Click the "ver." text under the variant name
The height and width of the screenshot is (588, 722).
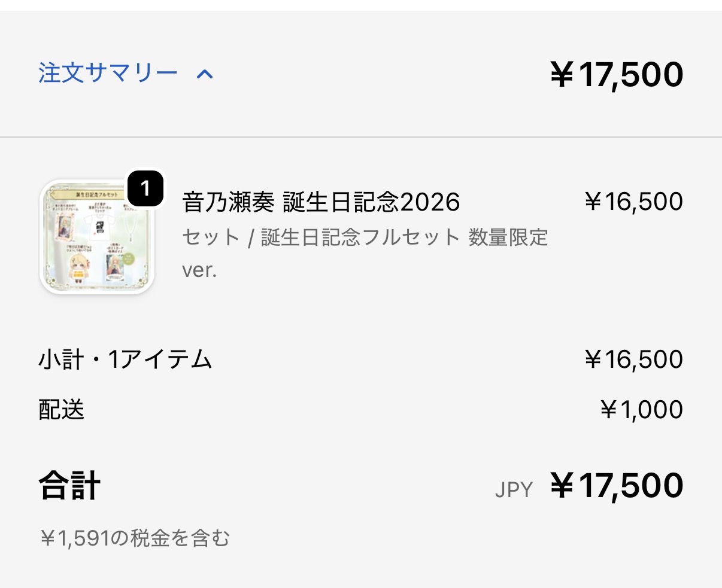pos(199,270)
